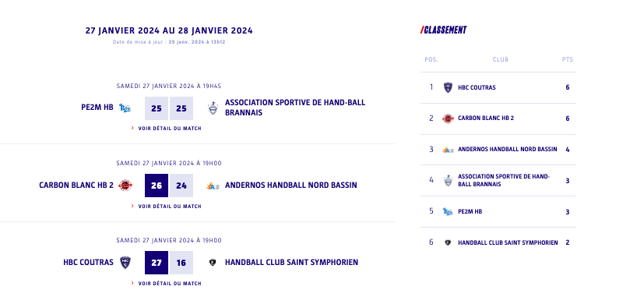This screenshot has width=644, height=304.
Task: Click the Carbon Blanc logo in the standings table
Action: pos(448,118)
